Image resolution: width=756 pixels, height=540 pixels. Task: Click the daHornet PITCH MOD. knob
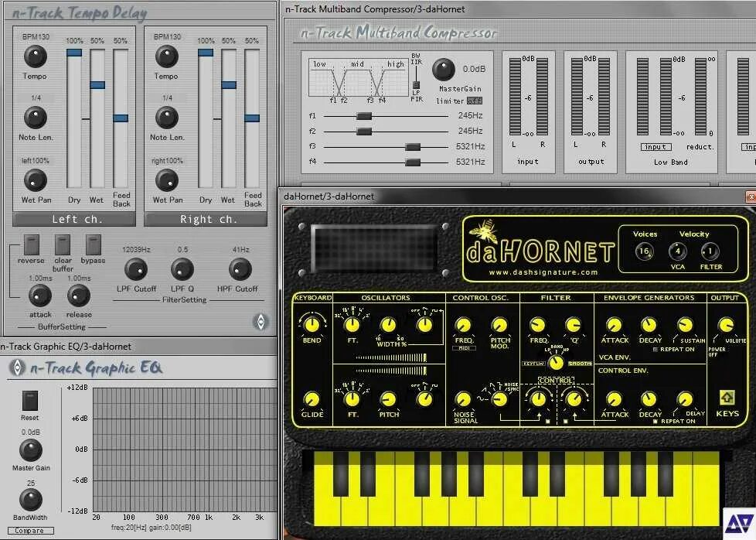click(499, 325)
